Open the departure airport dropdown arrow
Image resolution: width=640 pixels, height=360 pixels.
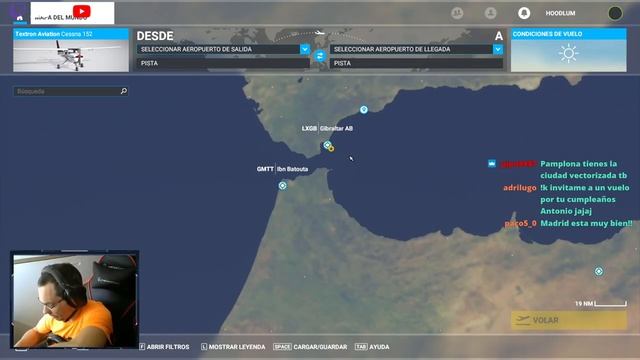(x=305, y=49)
